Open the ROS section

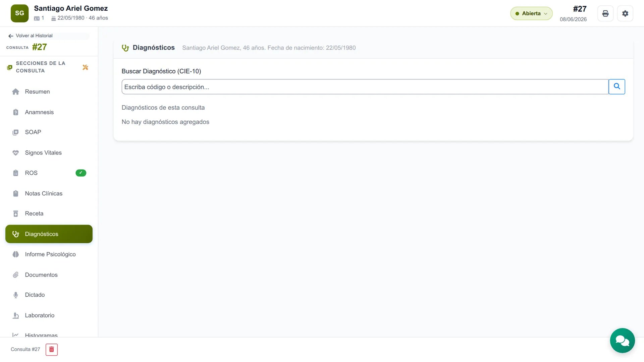pos(49,173)
